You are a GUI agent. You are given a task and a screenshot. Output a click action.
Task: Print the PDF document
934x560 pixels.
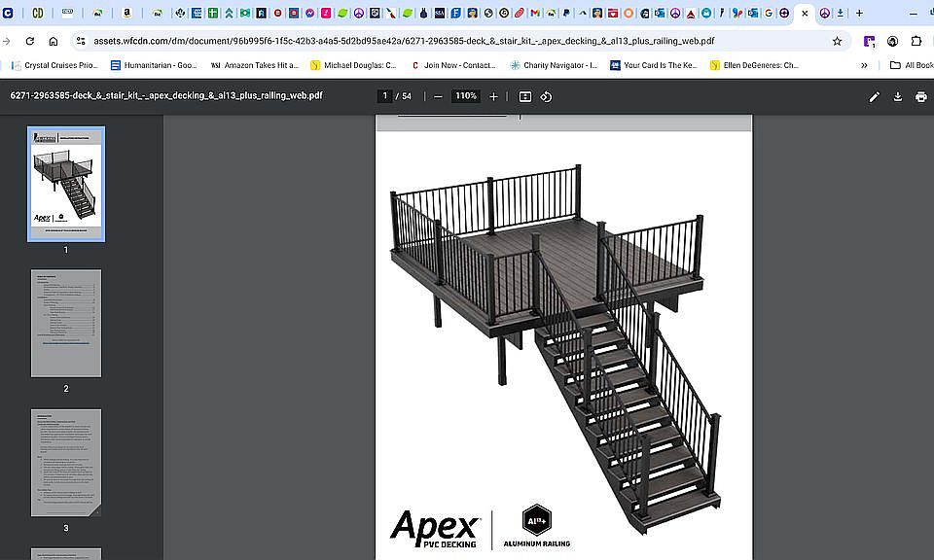[x=919, y=96]
